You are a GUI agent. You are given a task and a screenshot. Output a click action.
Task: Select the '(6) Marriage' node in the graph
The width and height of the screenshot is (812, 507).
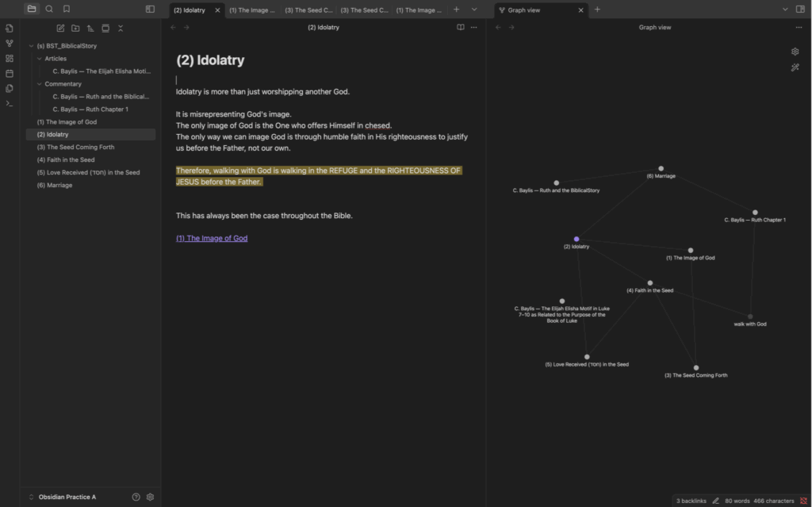pos(661,168)
